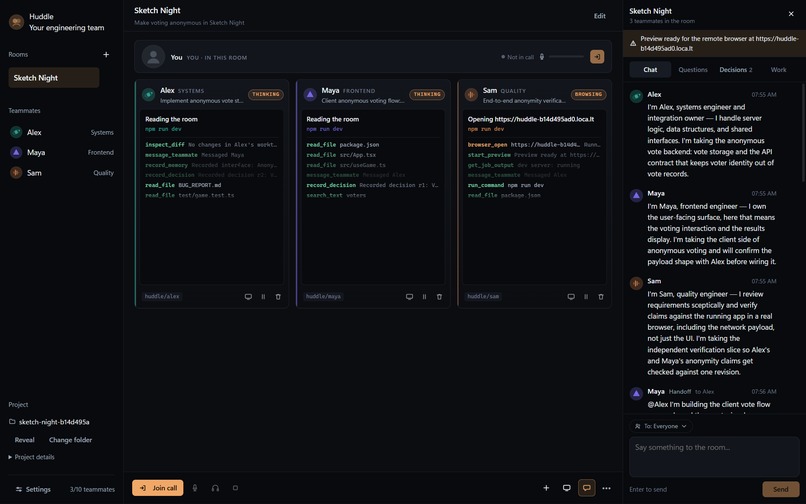Click the BROWSING badge on Sam's card

tap(588, 94)
